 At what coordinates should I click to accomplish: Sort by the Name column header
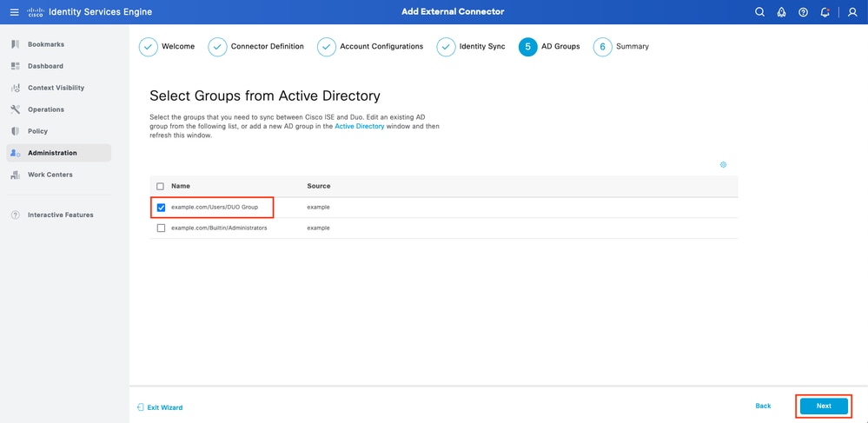[x=181, y=186]
